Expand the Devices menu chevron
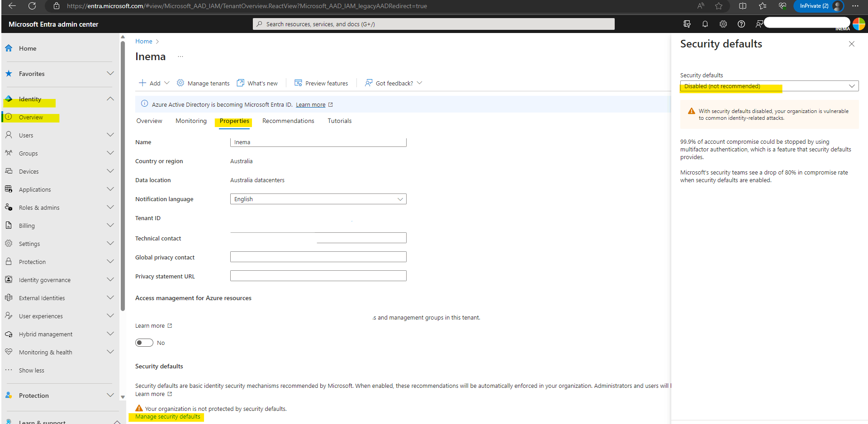The height and width of the screenshot is (424, 868). pyautogui.click(x=110, y=171)
